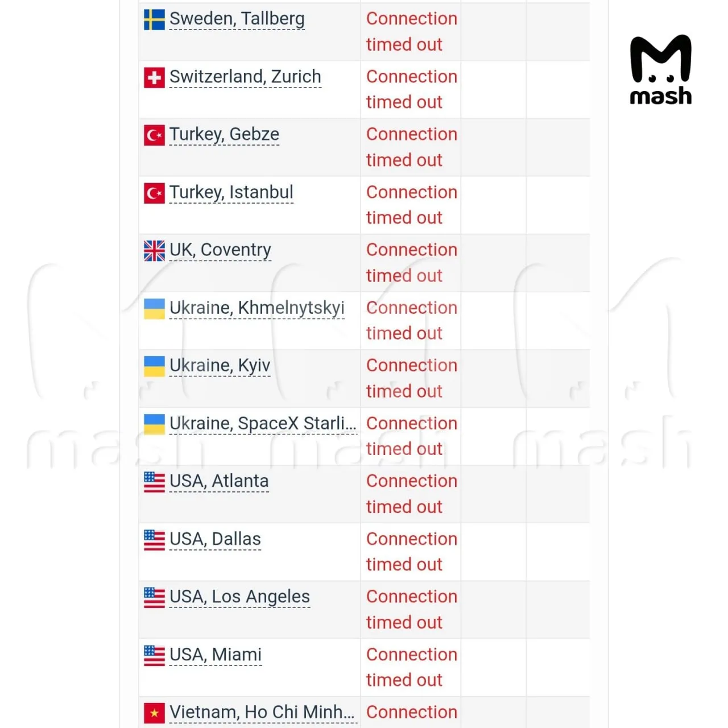Open the Sweden, Tallberg node link
This screenshot has height=728, width=728.
[237, 19]
